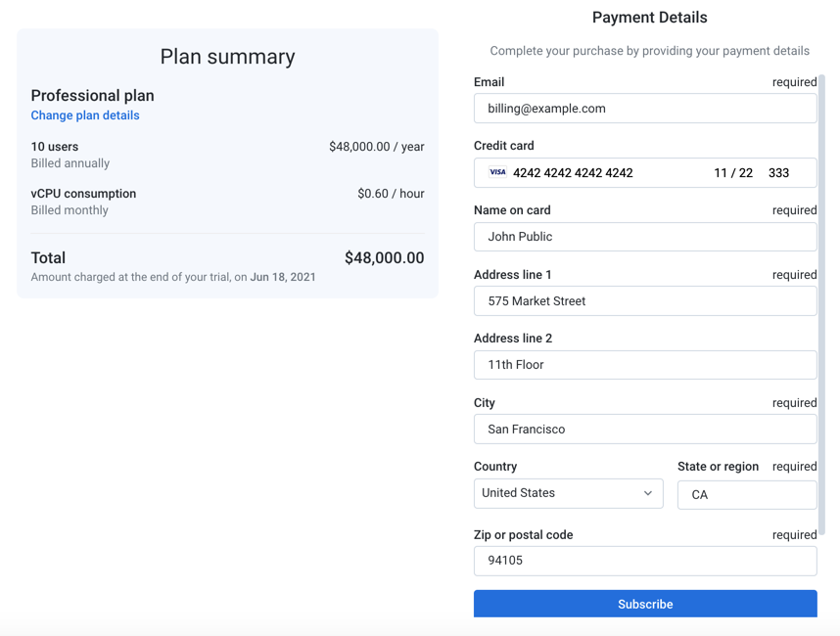The width and height of the screenshot is (840, 636).
Task: Click the 10 users line item
Action: point(55,147)
